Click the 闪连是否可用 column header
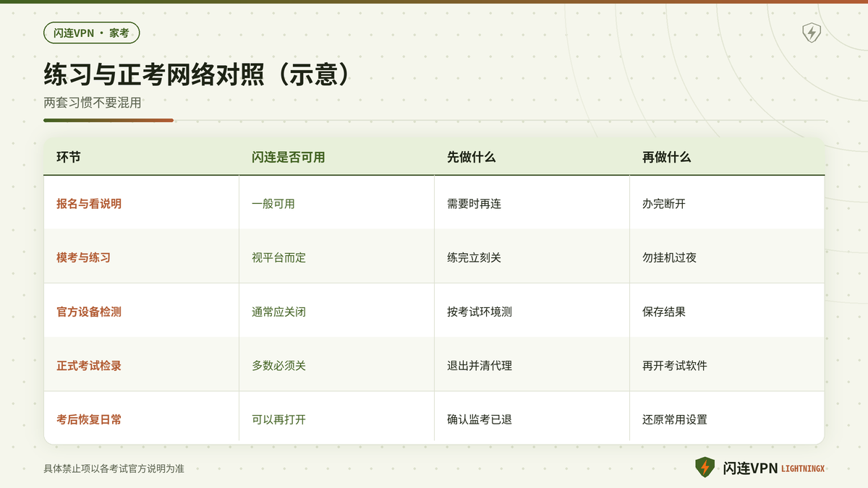This screenshot has height=488, width=868. tap(289, 157)
